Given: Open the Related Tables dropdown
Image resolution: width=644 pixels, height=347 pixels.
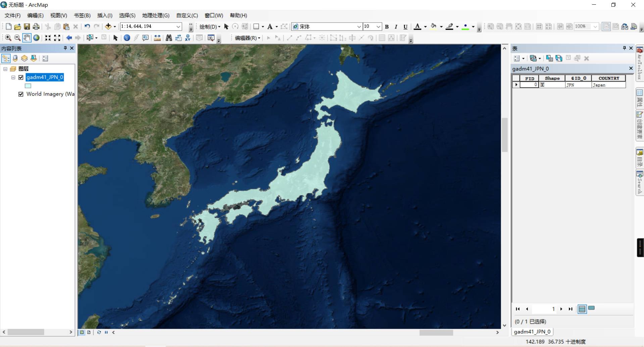Looking at the screenshot, I should (535, 58).
